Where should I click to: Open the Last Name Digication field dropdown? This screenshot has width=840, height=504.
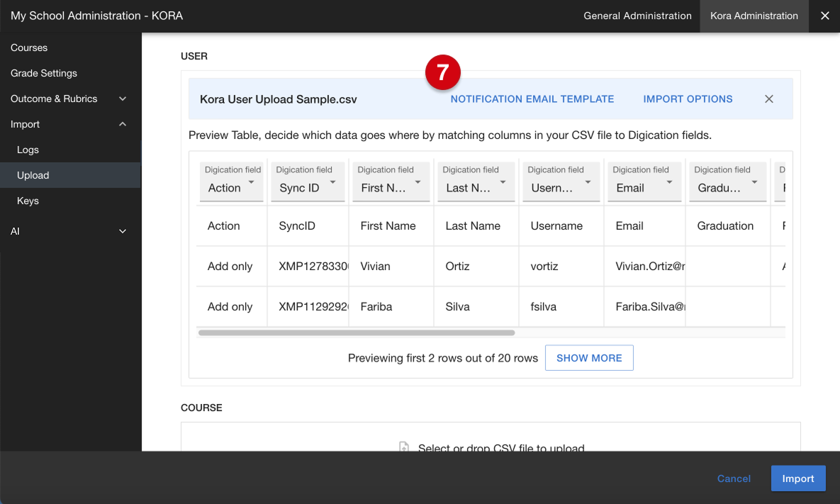click(476, 181)
